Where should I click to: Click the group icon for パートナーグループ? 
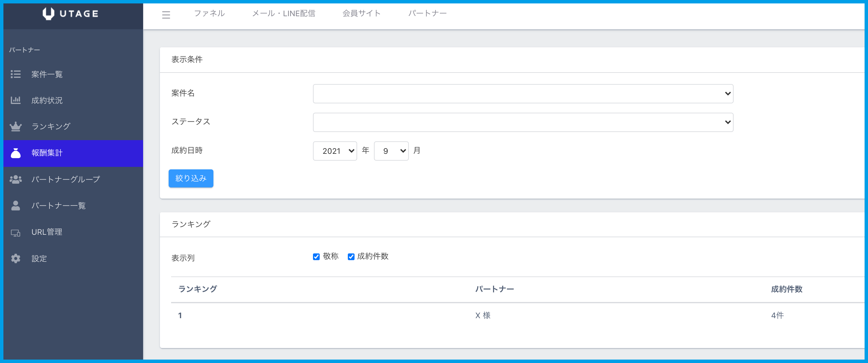[16, 179]
